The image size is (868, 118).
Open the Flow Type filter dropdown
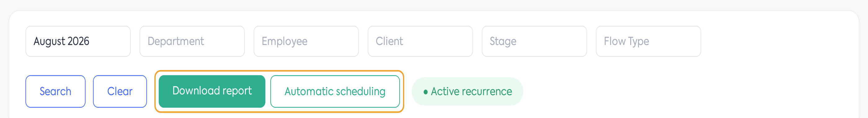click(648, 41)
